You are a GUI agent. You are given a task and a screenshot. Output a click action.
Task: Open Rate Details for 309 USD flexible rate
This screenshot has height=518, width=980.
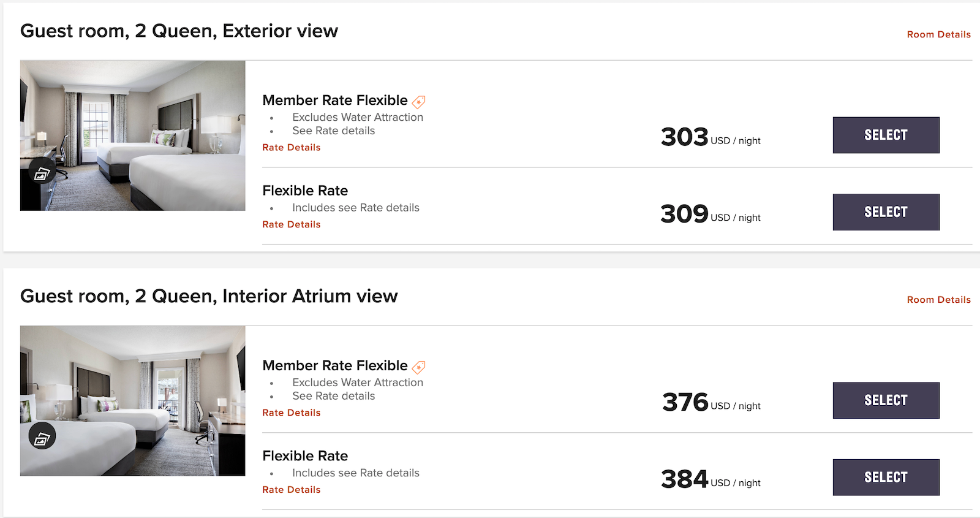click(x=292, y=224)
